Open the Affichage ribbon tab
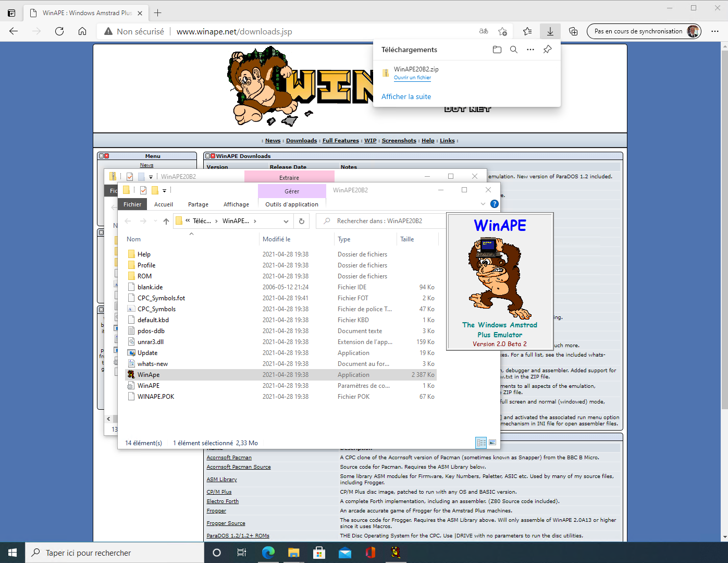Screen dimensions: 728x563 pos(236,204)
